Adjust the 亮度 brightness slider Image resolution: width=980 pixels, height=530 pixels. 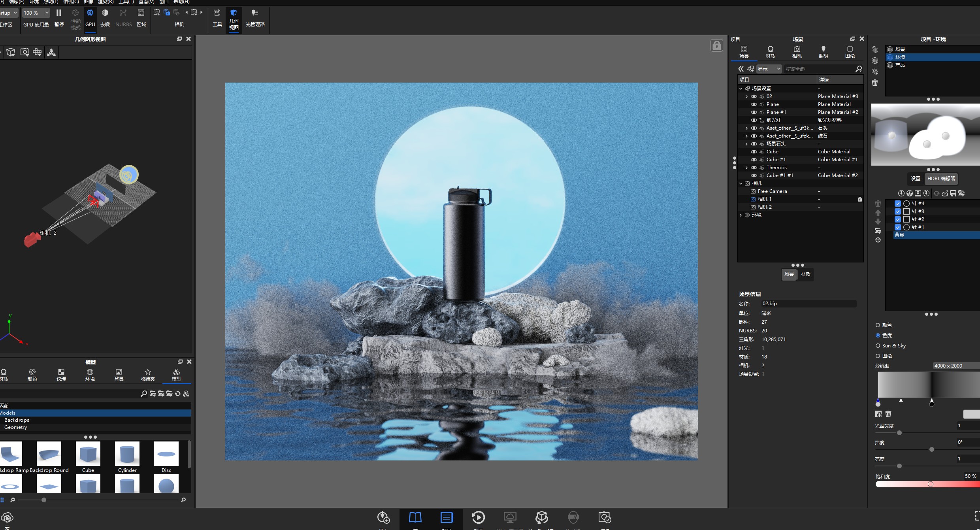[899, 466]
